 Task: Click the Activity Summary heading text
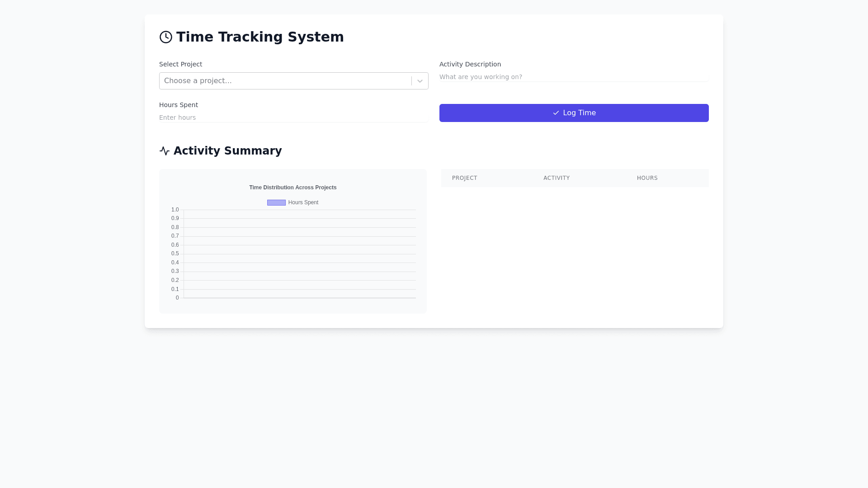click(x=227, y=151)
